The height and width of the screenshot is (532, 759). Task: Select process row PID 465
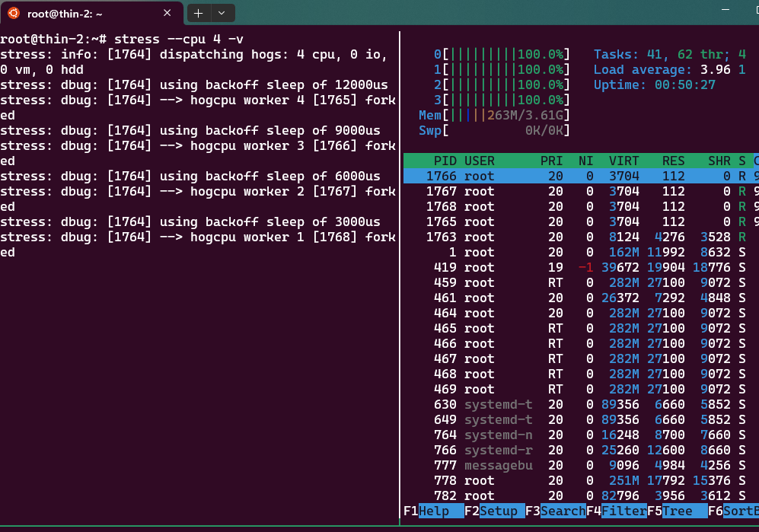coord(581,329)
